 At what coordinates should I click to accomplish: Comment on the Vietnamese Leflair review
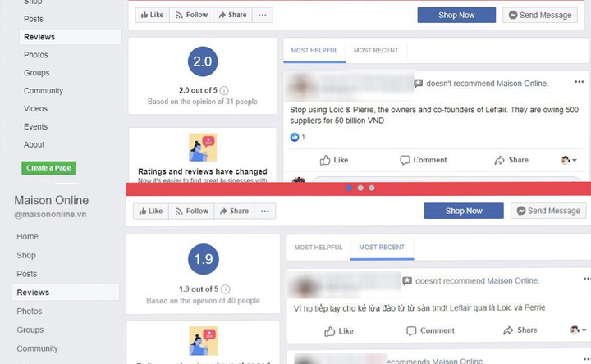[430, 330]
